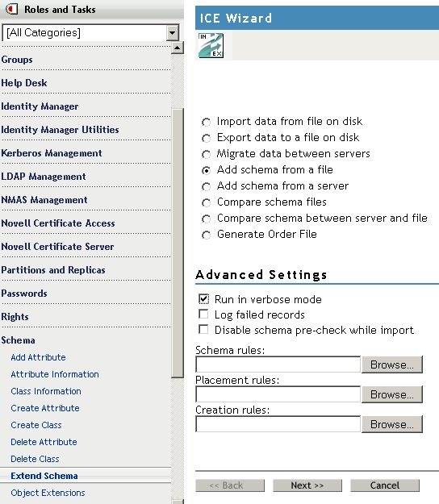Open the Add Attribute task

[x=38, y=357]
